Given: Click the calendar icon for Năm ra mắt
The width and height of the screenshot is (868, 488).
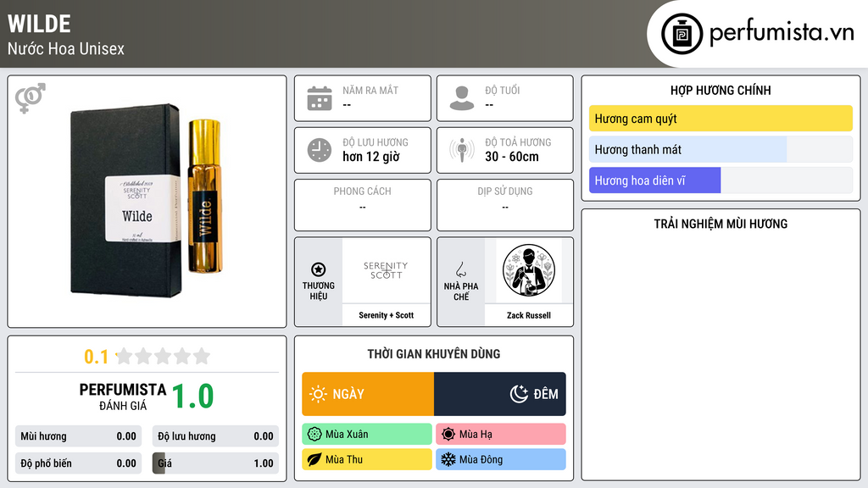Looking at the screenshot, I should click(x=320, y=98).
